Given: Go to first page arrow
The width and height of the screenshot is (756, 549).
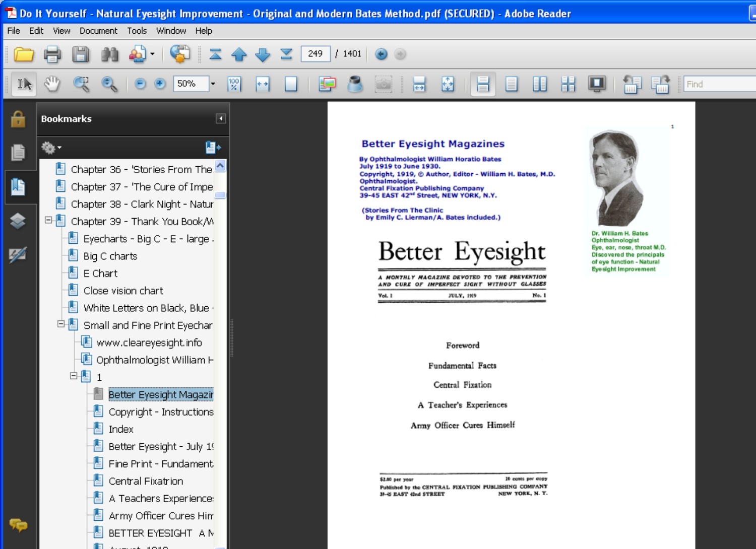Looking at the screenshot, I should point(215,54).
